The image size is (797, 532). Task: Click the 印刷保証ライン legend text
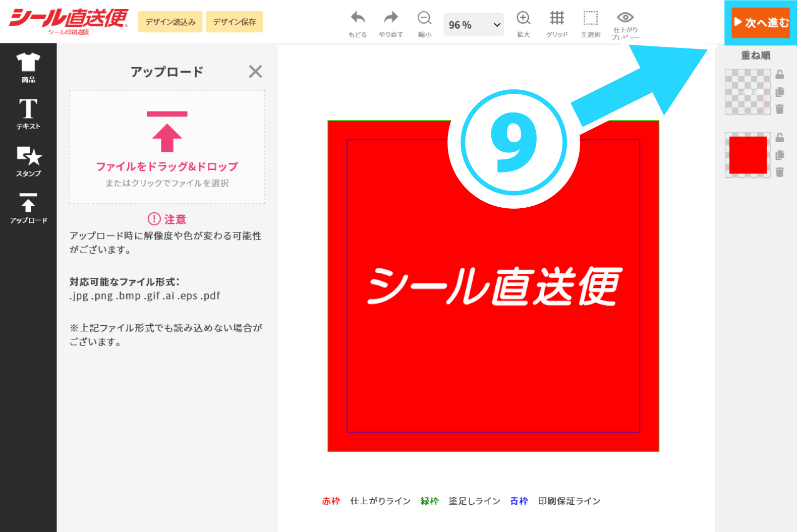click(569, 501)
